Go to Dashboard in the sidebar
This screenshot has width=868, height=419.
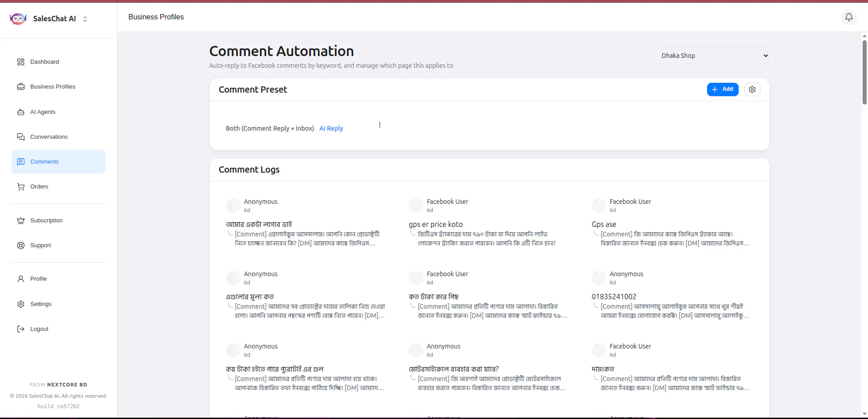pos(58,62)
